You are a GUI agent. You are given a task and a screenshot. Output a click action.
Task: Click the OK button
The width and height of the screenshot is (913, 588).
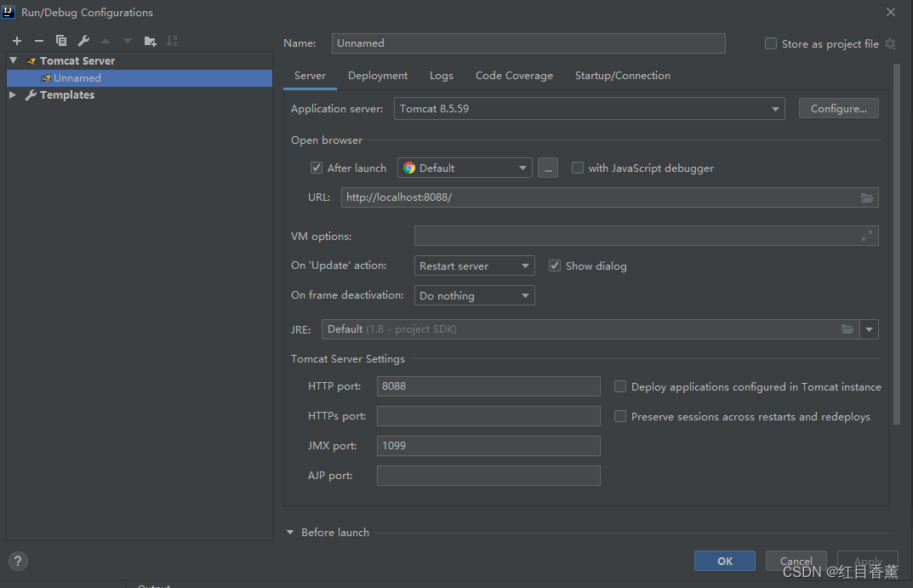coord(725,562)
